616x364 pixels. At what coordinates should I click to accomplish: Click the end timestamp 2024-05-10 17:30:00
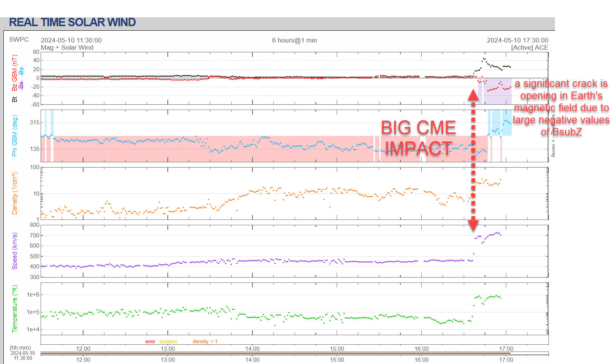517,40
